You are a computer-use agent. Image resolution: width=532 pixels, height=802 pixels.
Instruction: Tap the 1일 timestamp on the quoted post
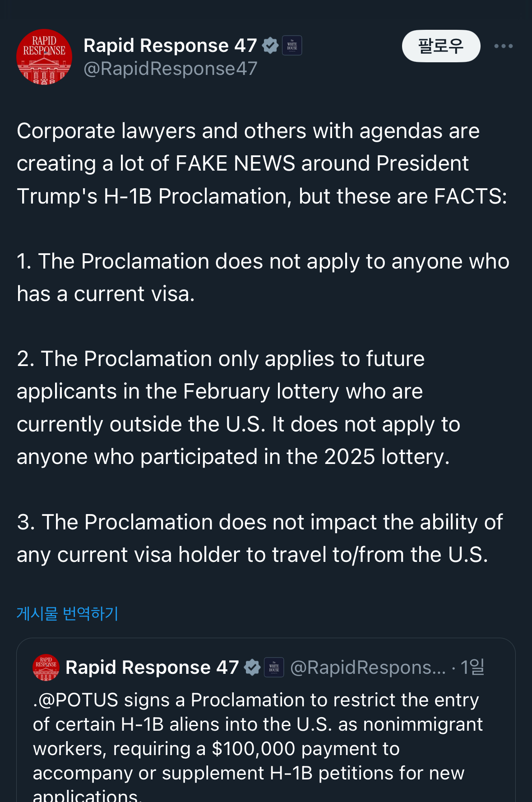tap(472, 668)
